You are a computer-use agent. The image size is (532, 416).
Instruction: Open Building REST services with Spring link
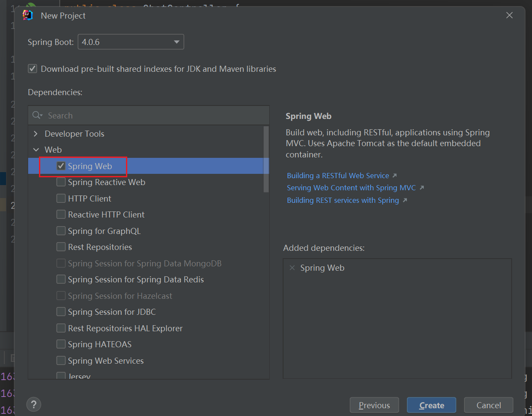(343, 200)
